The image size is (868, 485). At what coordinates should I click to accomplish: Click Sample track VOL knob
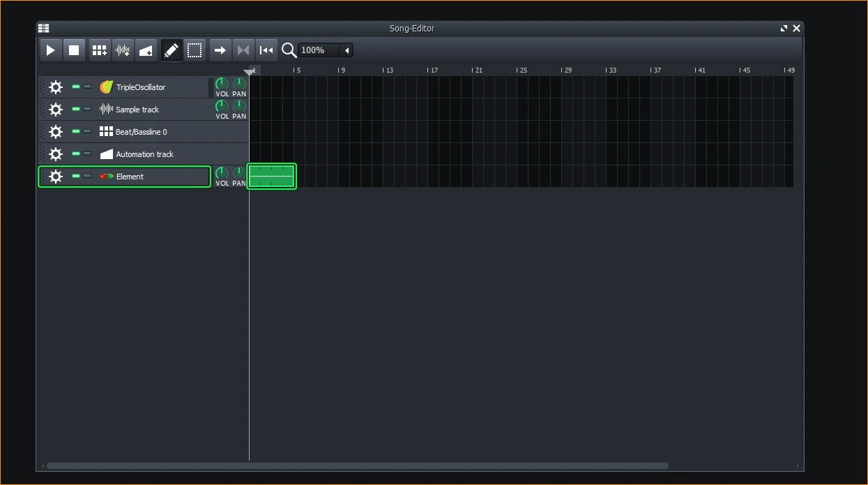[222, 106]
